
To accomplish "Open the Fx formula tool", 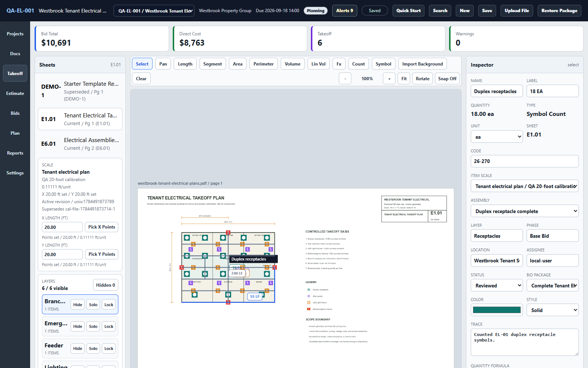I will tap(339, 64).
